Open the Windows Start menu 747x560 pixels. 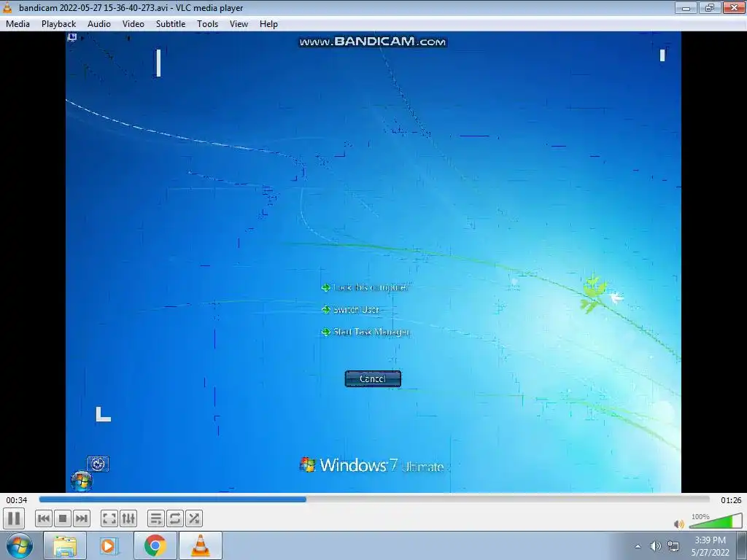tap(20, 545)
